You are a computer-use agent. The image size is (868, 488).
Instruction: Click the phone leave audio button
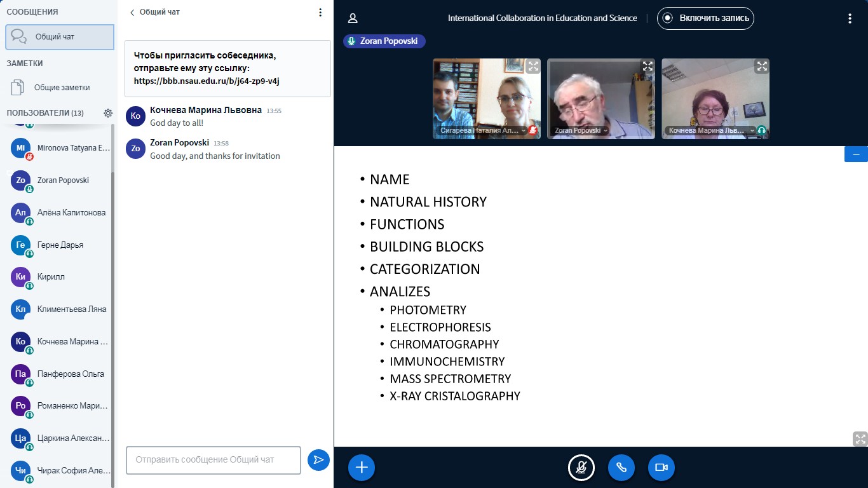(621, 468)
